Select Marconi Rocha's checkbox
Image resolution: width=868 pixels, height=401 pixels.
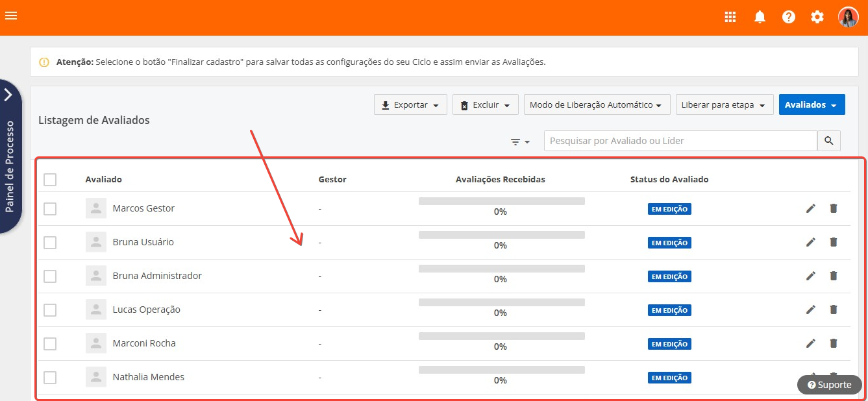(50, 344)
